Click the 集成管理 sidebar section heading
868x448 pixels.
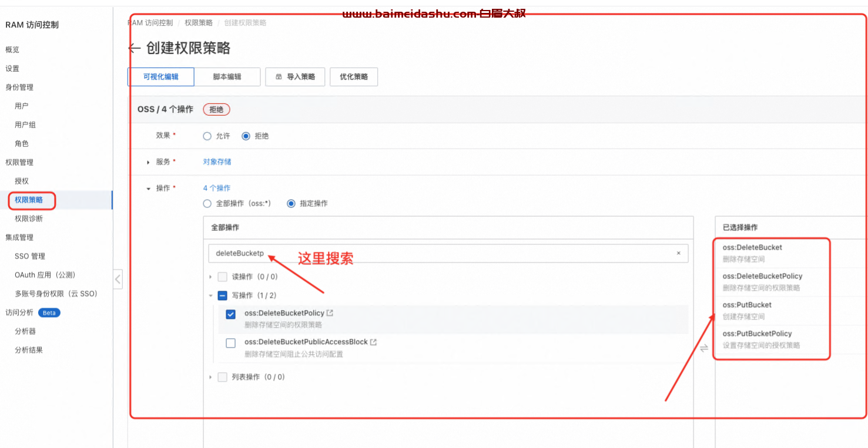(x=19, y=237)
